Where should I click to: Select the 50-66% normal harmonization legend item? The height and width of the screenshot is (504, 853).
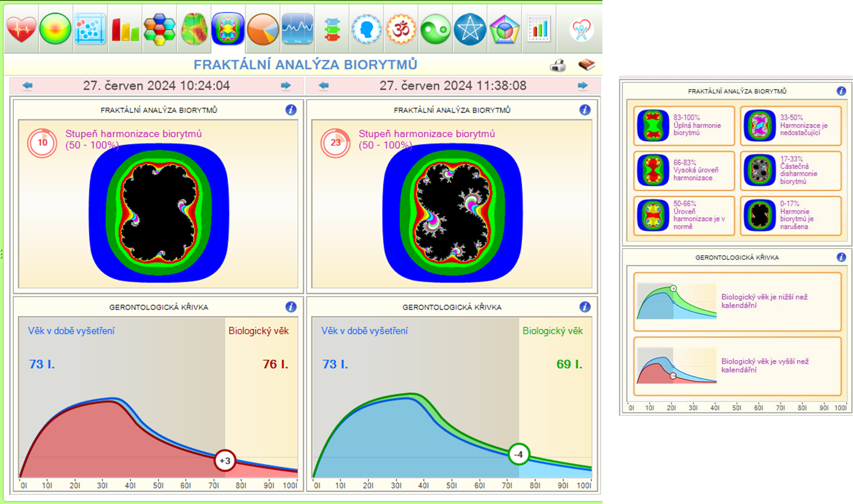pyautogui.click(x=684, y=216)
